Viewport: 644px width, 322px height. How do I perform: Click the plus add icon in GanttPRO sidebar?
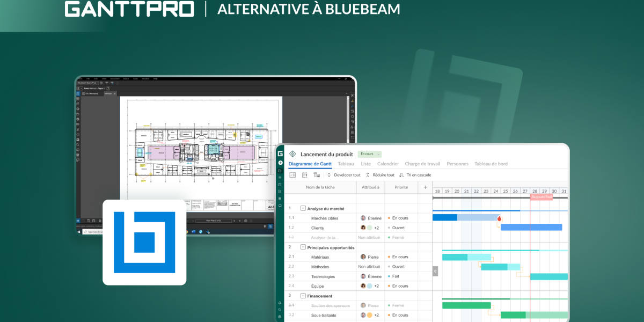pyautogui.click(x=280, y=163)
